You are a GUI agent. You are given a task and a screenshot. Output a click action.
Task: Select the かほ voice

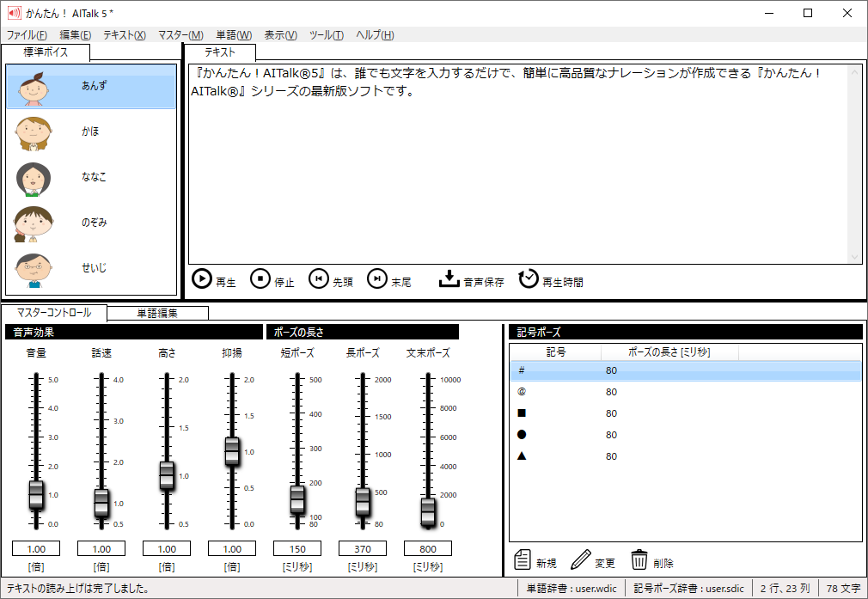92,131
